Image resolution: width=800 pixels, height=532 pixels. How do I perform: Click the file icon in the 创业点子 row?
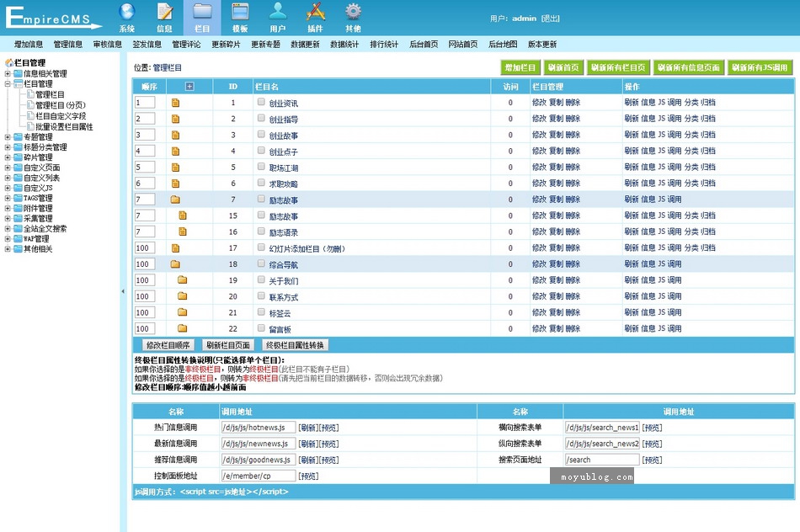pyautogui.click(x=175, y=151)
